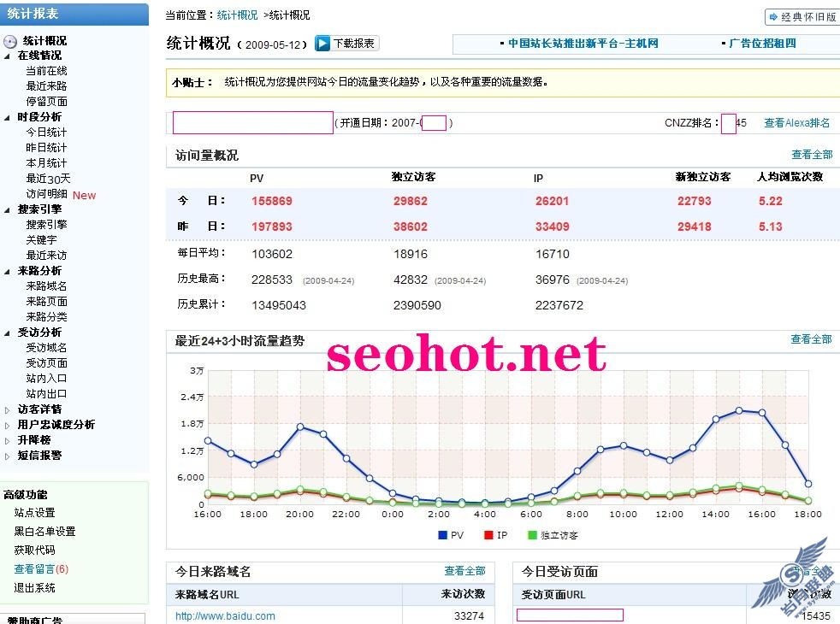Open 来路域名 under 来路分析

46,286
